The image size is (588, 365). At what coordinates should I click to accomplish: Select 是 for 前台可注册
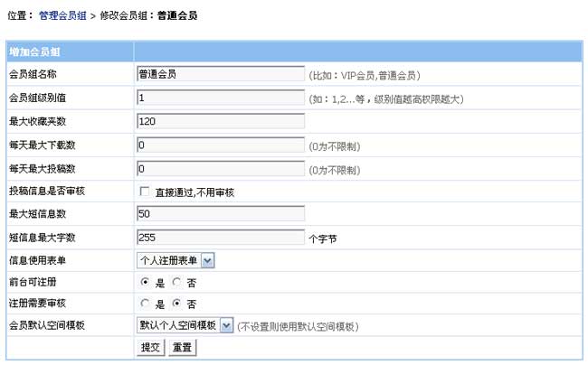[x=144, y=282]
